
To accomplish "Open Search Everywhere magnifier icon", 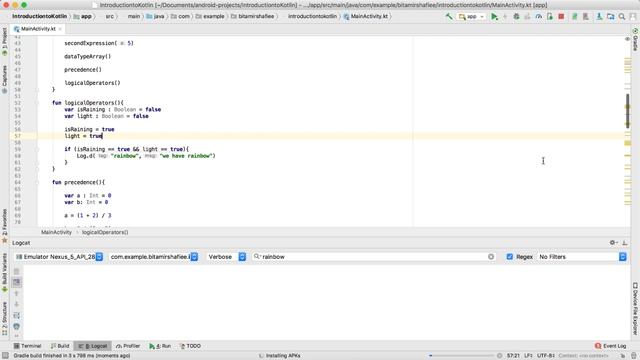I will [622, 16].
